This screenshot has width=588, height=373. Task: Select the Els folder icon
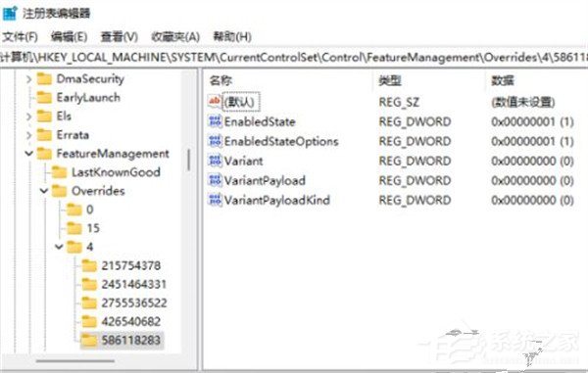point(44,117)
